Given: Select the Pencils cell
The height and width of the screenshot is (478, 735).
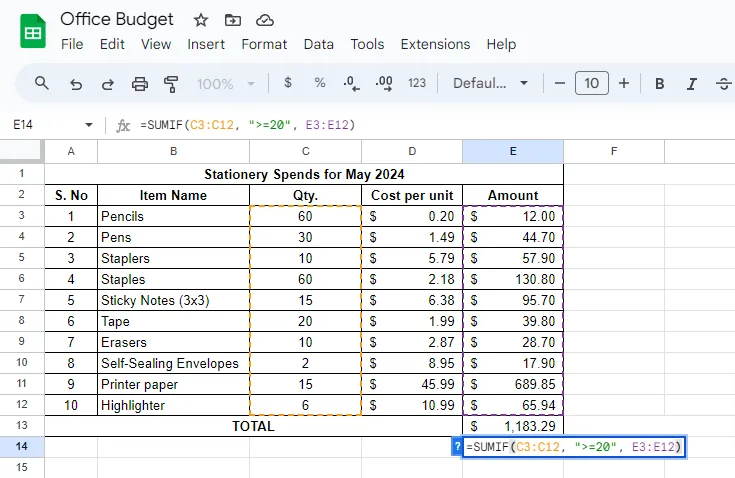Looking at the screenshot, I should [173, 216].
